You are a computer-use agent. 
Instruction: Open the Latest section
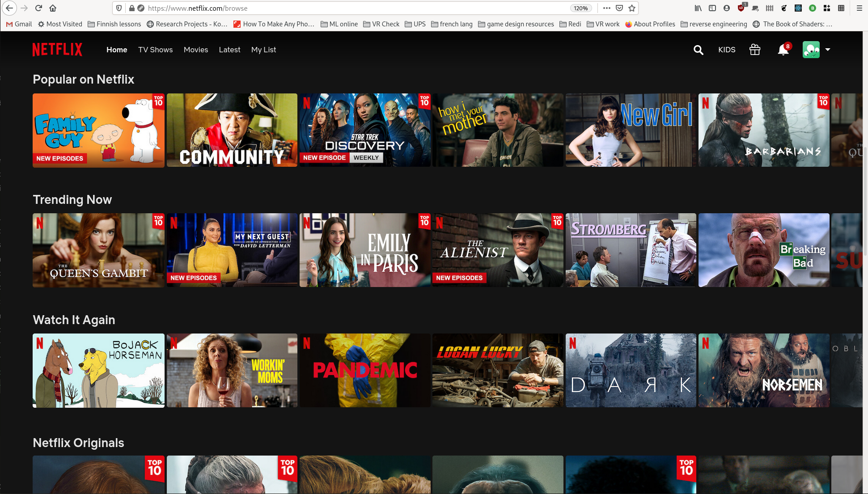[x=229, y=50]
